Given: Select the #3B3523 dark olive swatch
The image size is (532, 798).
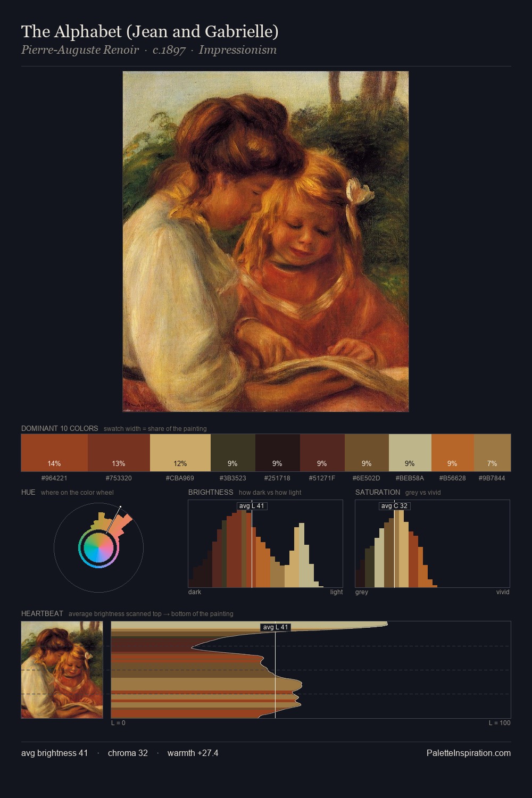Looking at the screenshot, I should click(x=233, y=453).
